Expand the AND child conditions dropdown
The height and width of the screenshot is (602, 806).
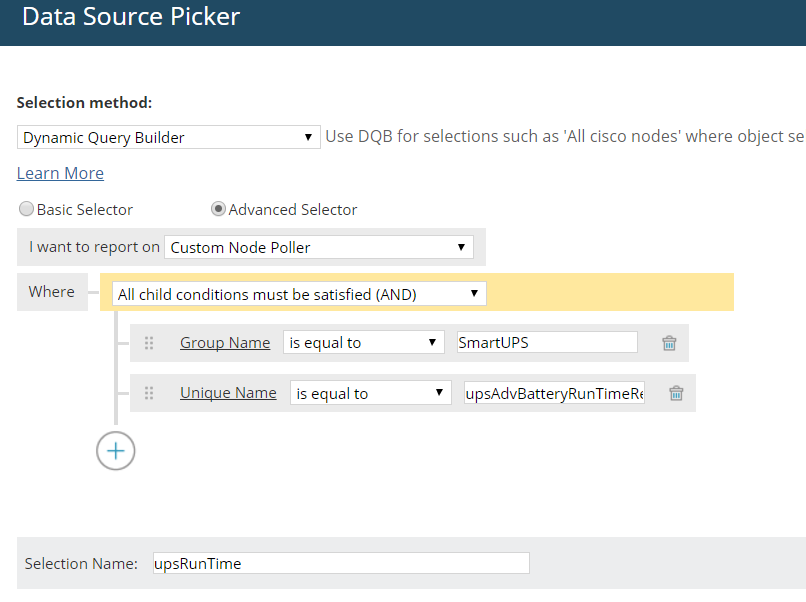298,294
